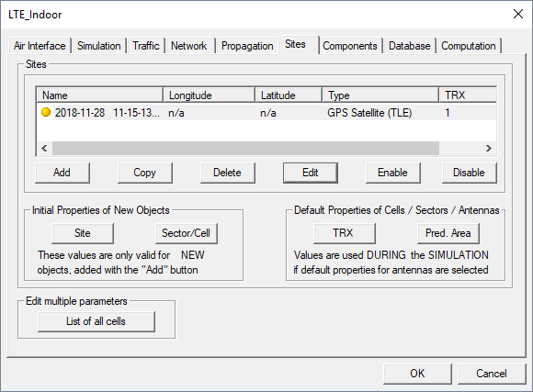
Task: Open the Simulation tab
Action: (x=99, y=46)
